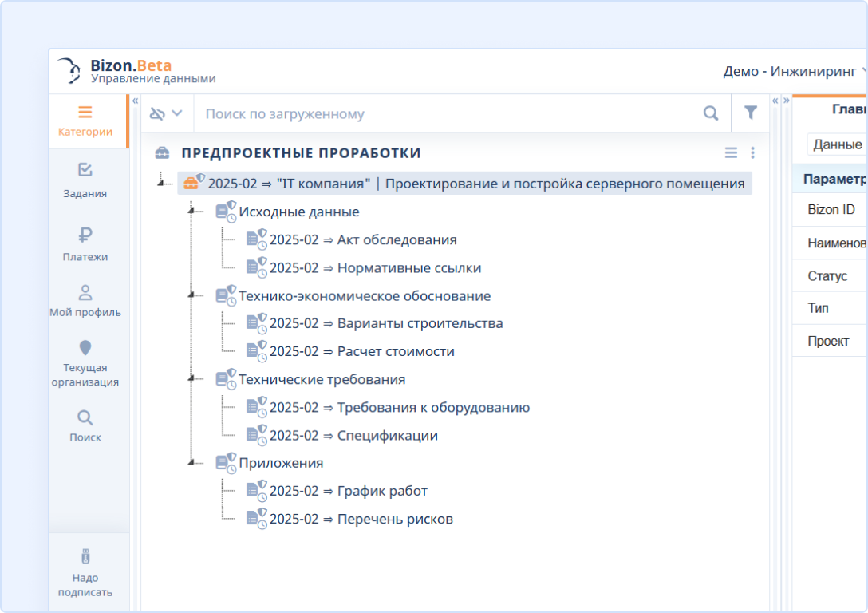Click the Поиск по загруженному search field

(x=447, y=113)
